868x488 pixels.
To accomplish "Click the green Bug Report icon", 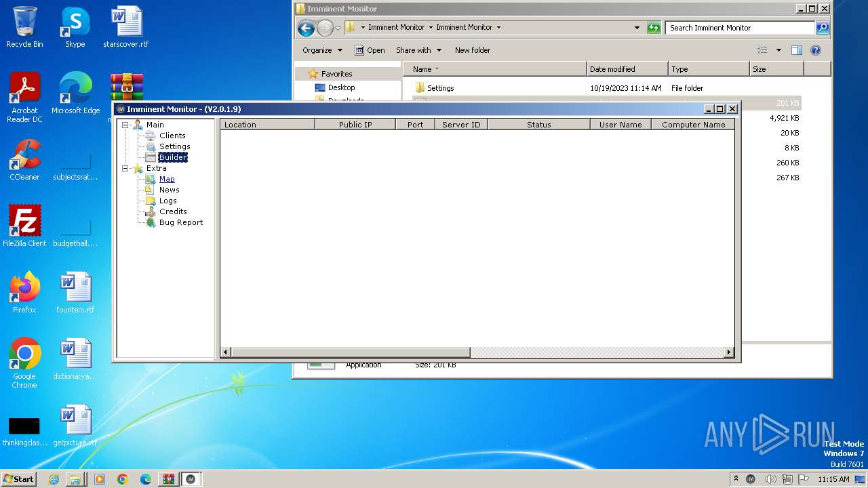I will click(151, 222).
